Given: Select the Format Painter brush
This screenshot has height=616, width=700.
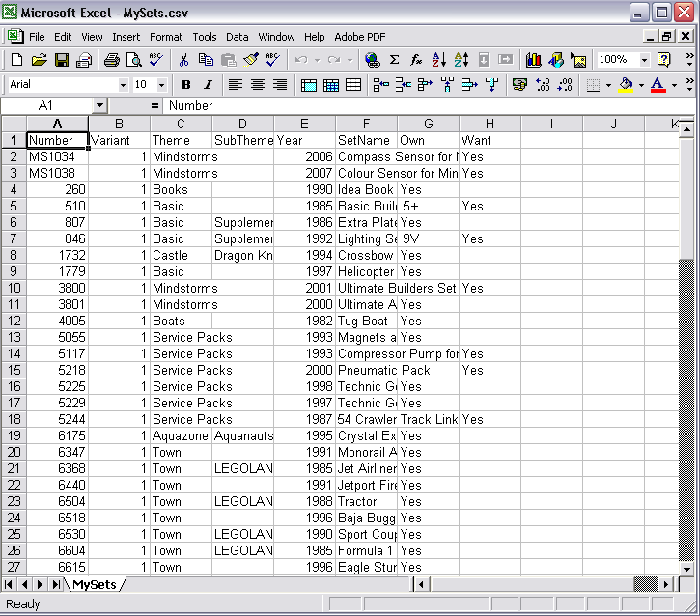Looking at the screenshot, I should point(251,59).
